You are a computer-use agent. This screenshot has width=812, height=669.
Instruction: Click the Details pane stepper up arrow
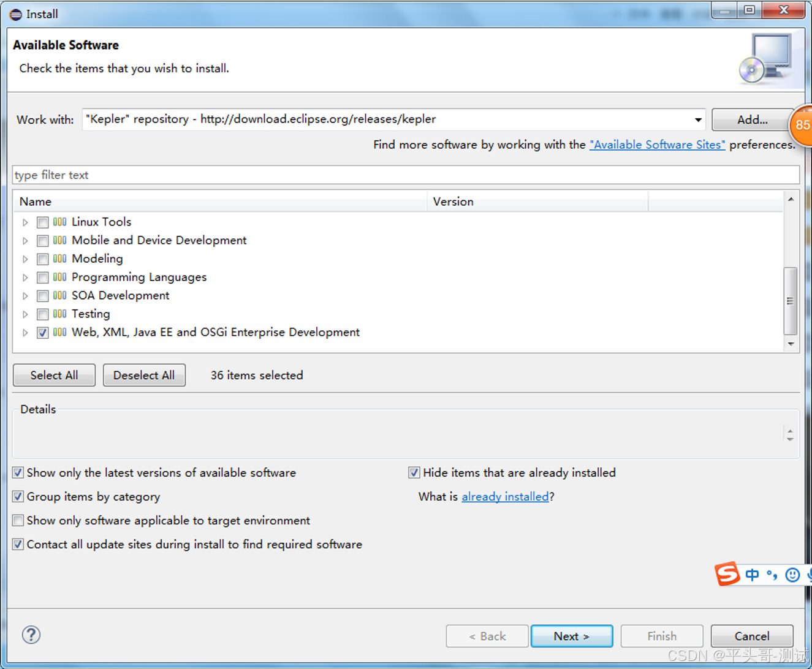(x=790, y=431)
